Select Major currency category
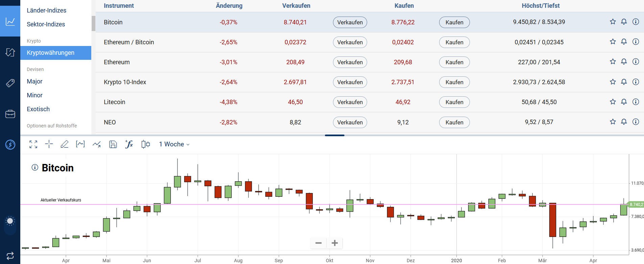Viewport: 644px width, 264px height. (x=34, y=81)
